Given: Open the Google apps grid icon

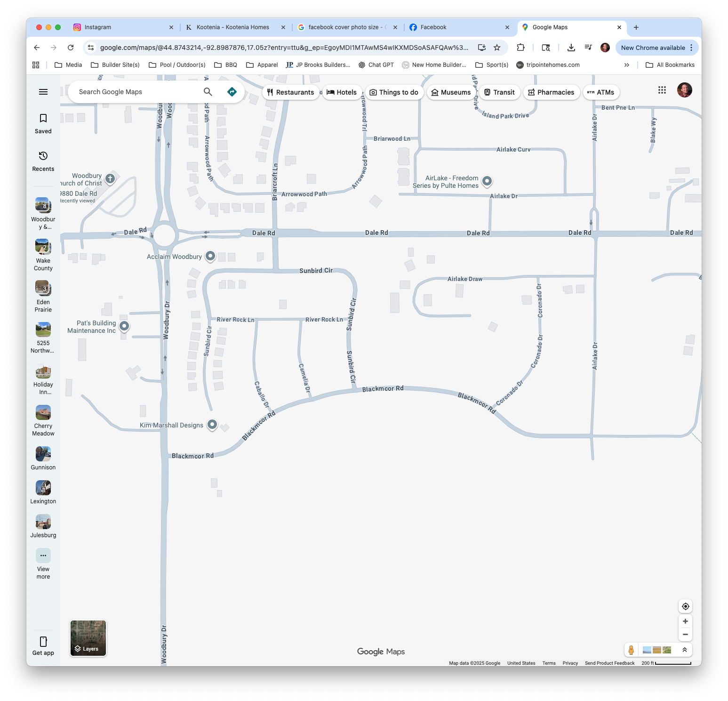Looking at the screenshot, I should [662, 90].
